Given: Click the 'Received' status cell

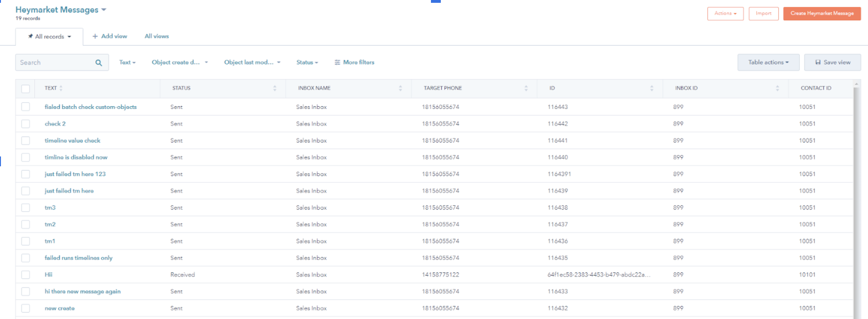Looking at the screenshot, I should click(182, 275).
